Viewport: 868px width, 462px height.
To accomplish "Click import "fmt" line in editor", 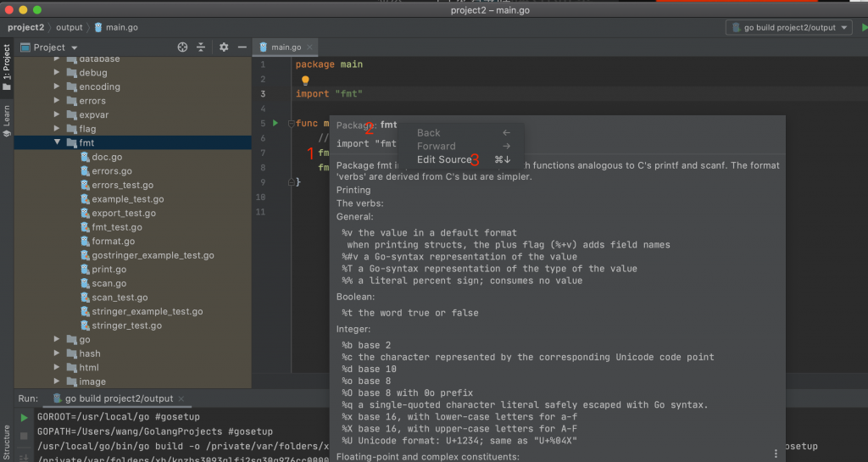I will coord(329,93).
